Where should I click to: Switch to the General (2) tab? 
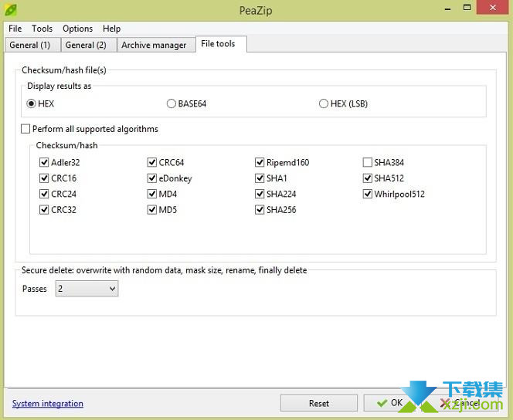[x=88, y=45]
